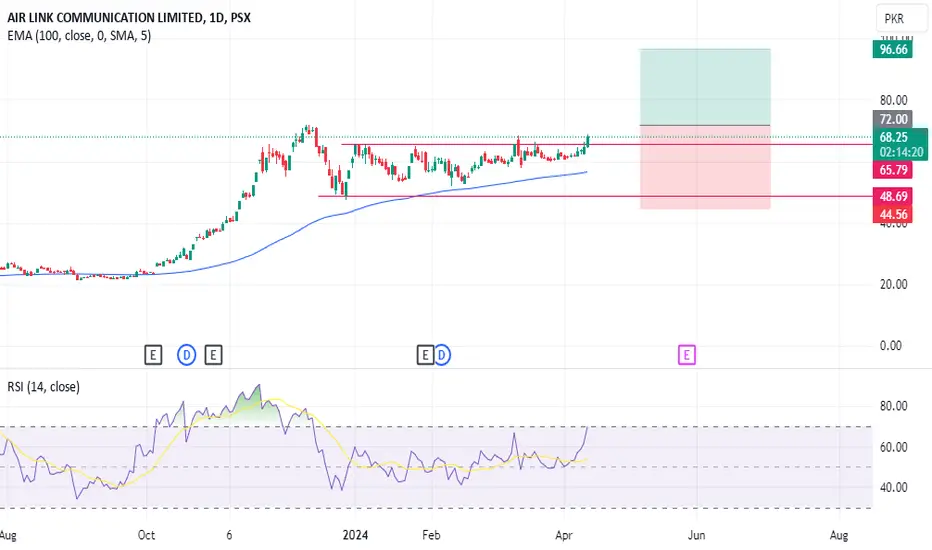Click the blue D dividend marker in October
This screenshot has width=932, height=550.
[187, 355]
